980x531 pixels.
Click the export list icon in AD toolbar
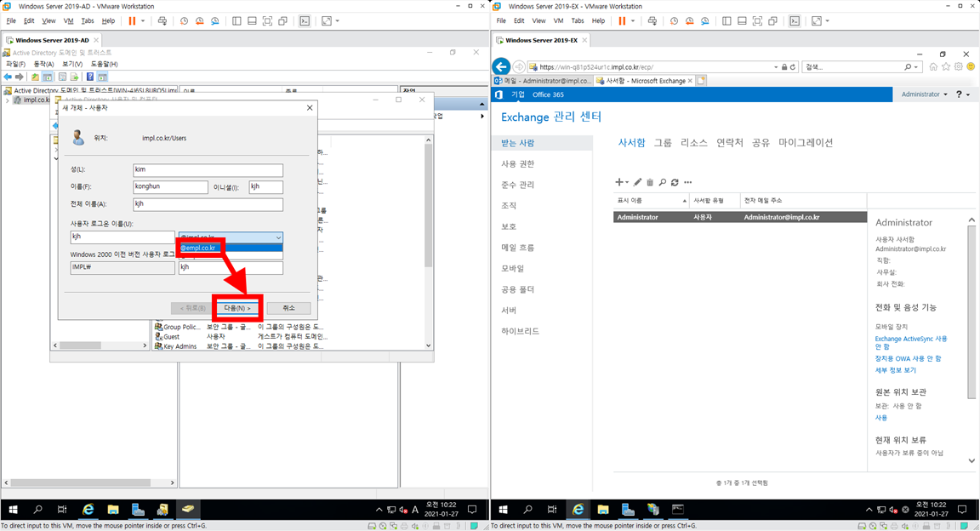click(74, 77)
